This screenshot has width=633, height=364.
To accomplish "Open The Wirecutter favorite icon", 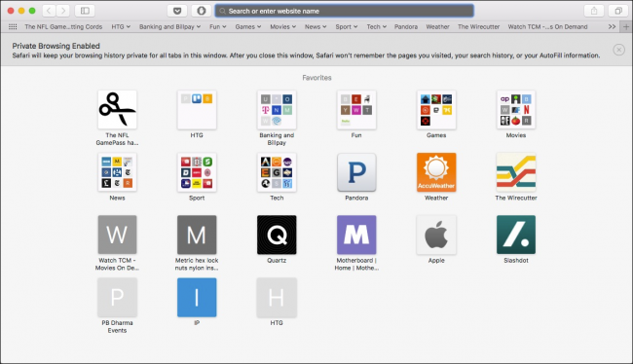I will pos(516,172).
